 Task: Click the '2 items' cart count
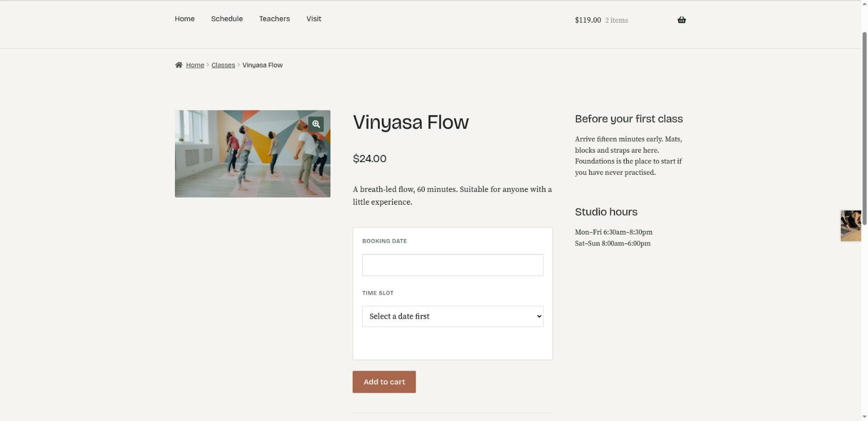(617, 20)
